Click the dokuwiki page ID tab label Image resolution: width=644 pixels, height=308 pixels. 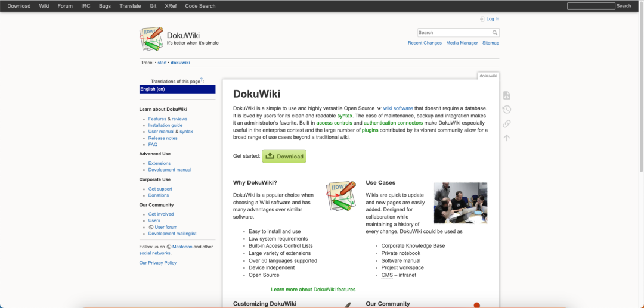pos(488,76)
